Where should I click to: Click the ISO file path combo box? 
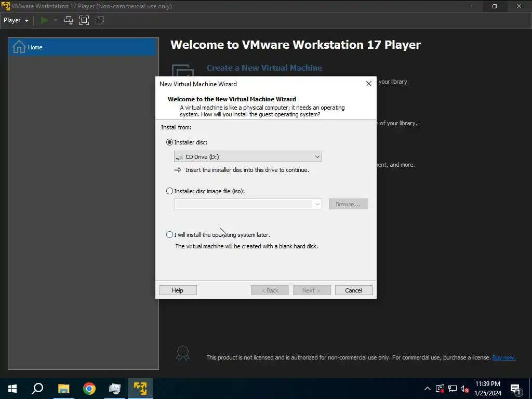click(248, 204)
